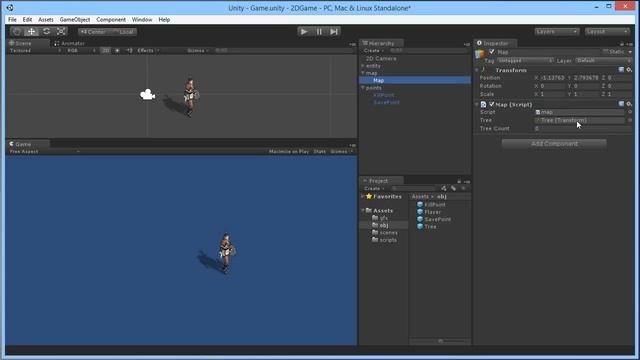Open the obj folder in the tree

click(x=384, y=225)
